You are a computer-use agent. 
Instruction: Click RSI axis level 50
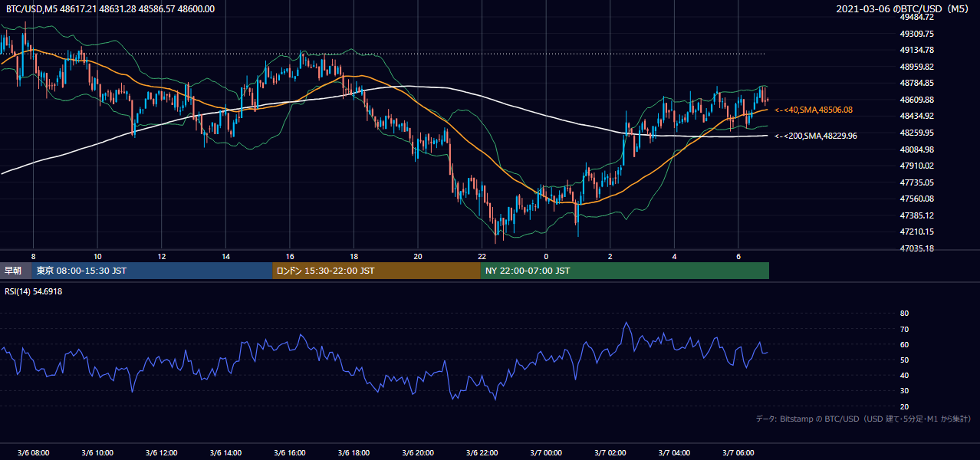(904, 360)
